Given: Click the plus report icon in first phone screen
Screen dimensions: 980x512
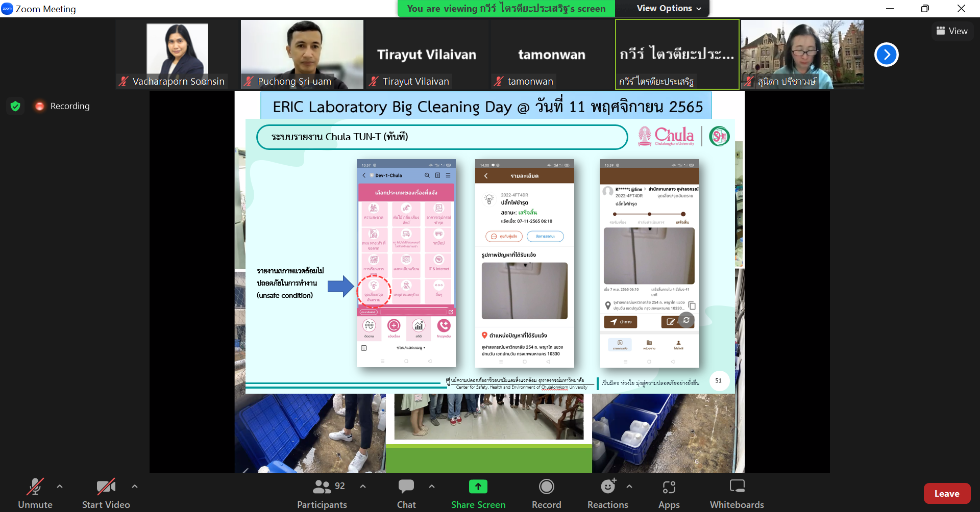Looking at the screenshot, I should point(394,325).
